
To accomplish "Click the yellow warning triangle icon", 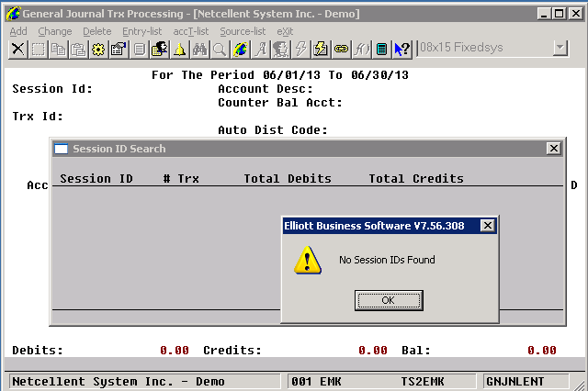I will [308, 261].
